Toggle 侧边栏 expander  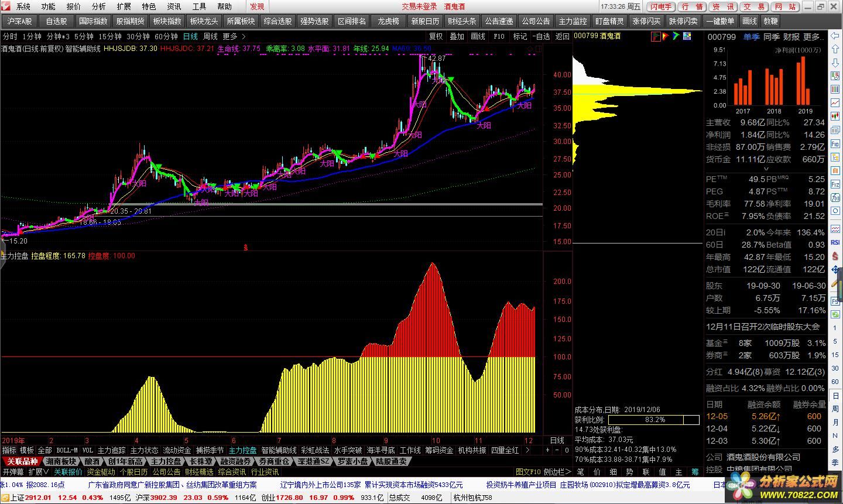coord(557,472)
